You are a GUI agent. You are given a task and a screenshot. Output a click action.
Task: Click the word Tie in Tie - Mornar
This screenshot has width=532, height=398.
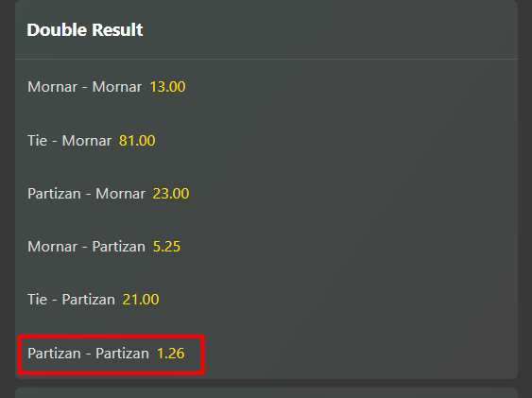pyautogui.click(x=37, y=141)
